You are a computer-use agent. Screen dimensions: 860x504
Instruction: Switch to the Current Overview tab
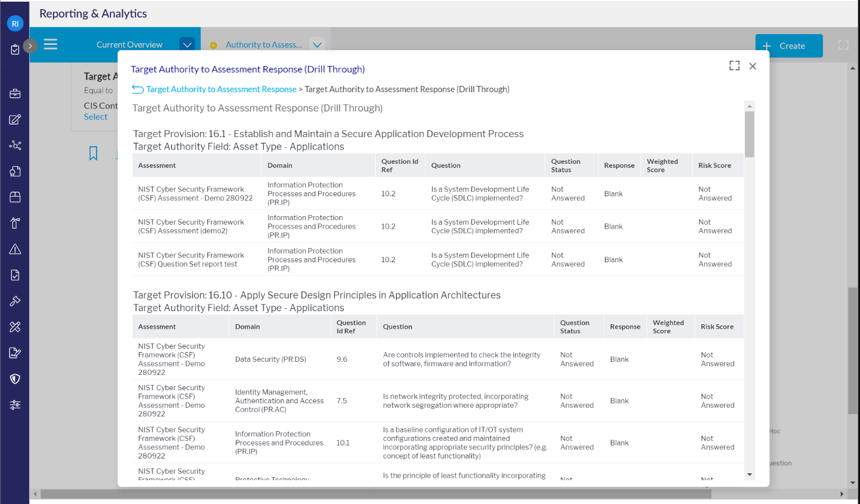click(x=129, y=45)
